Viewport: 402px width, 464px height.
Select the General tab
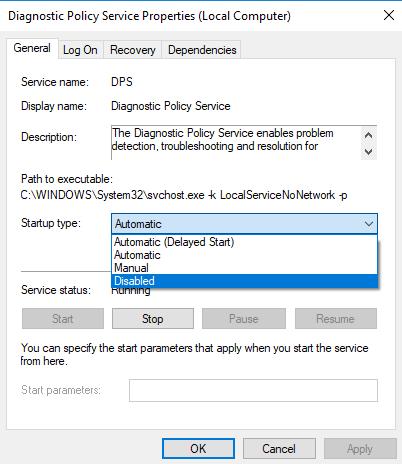(32, 48)
